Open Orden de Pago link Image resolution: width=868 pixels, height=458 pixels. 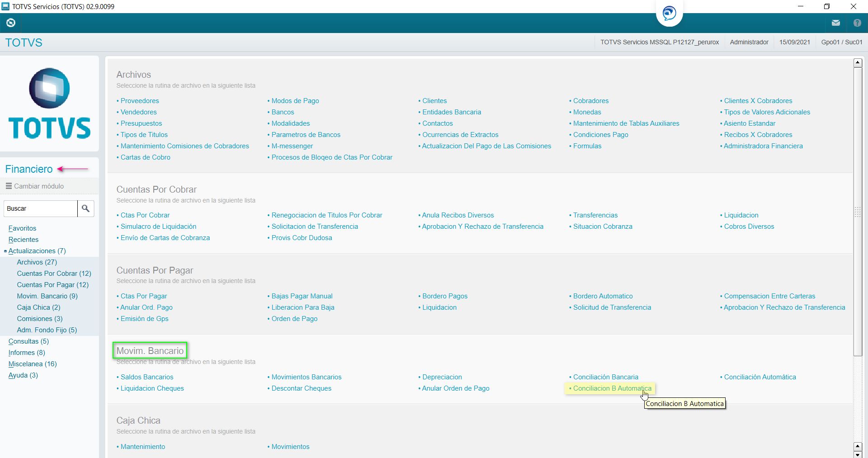[x=294, y=319]
